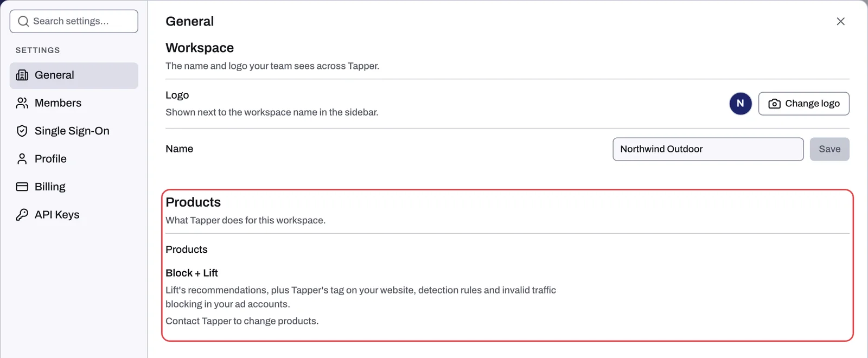Click the 'What Tapper does for this workspace.' text
The image size is (868, 358).
click(245, 220)
